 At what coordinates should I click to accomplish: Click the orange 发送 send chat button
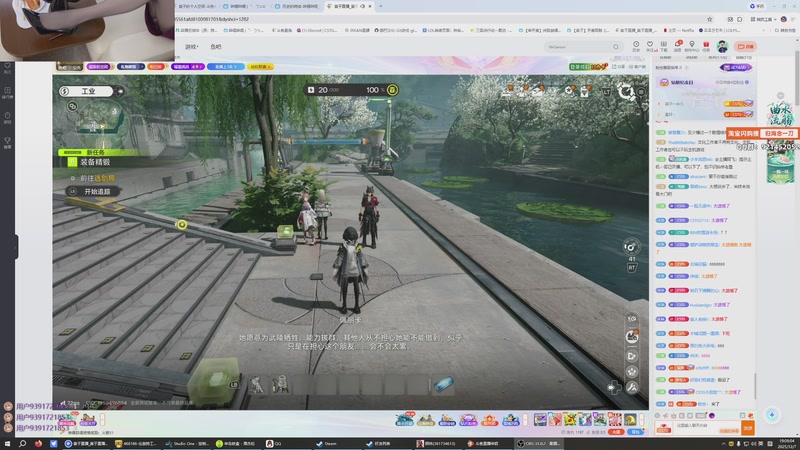747,428
